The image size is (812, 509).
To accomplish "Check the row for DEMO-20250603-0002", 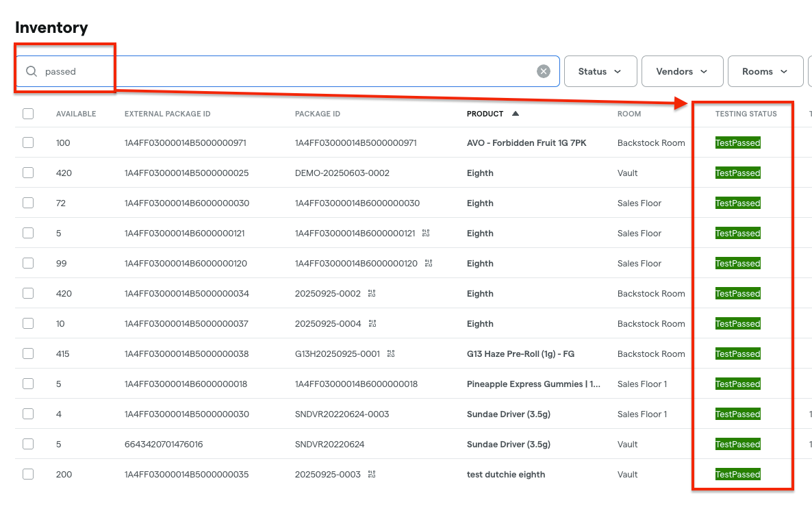I will point(28,173).
